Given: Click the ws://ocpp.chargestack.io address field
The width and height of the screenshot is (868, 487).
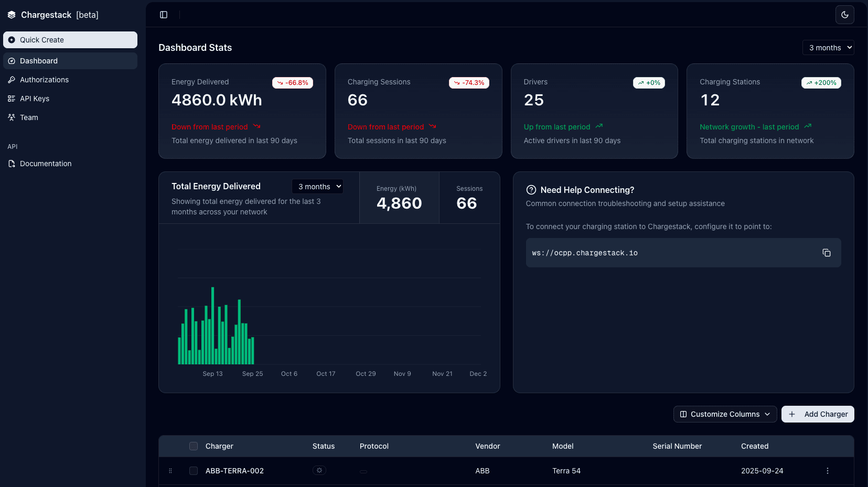Looking at the screenshot, I should click(x=683, y=253).
